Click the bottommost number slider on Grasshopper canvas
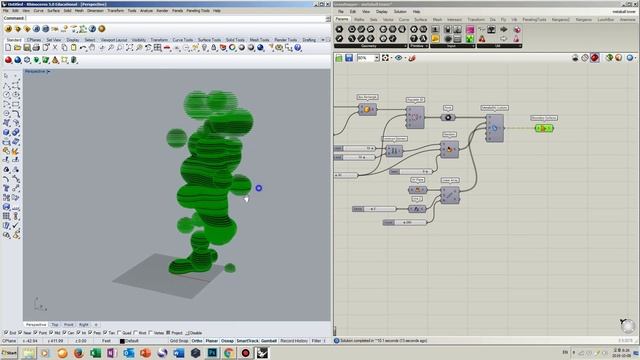 click(x=404, y=223)
